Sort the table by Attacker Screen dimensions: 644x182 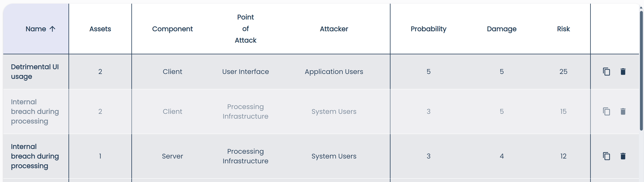tap(334, 29)
